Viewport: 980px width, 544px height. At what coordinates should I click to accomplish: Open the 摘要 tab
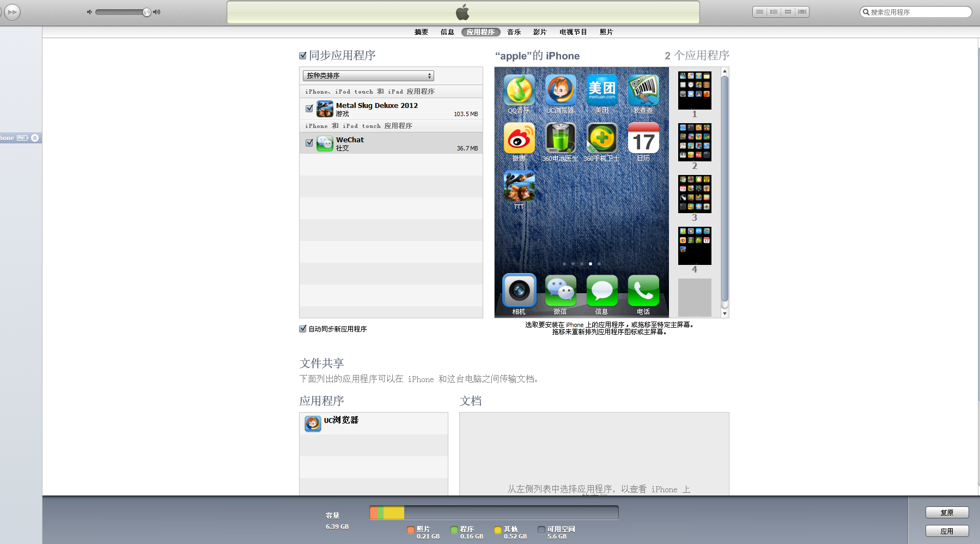(421, 32)
